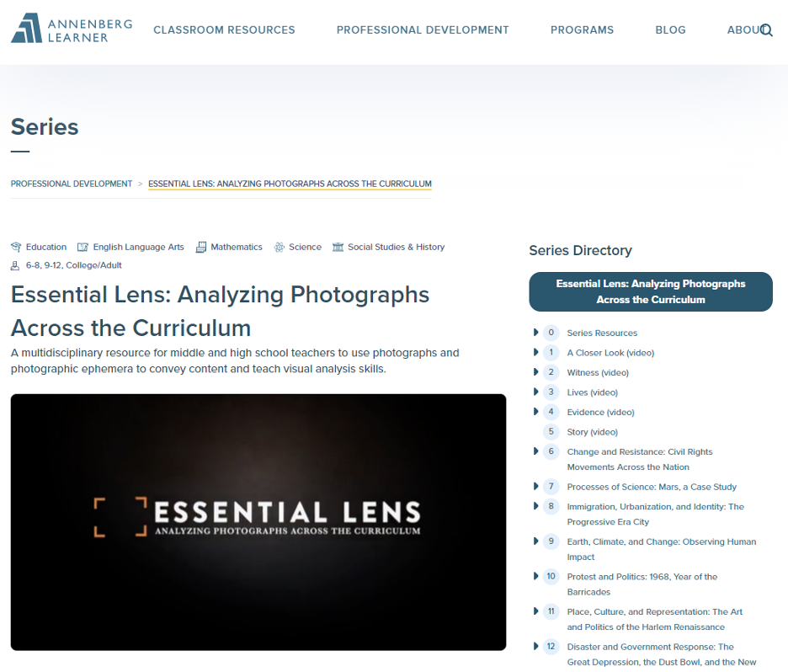Image resolution: width=788 pixels, height=672 pixels.
Task: Click number badge 7 in directory
Action: 551,487
